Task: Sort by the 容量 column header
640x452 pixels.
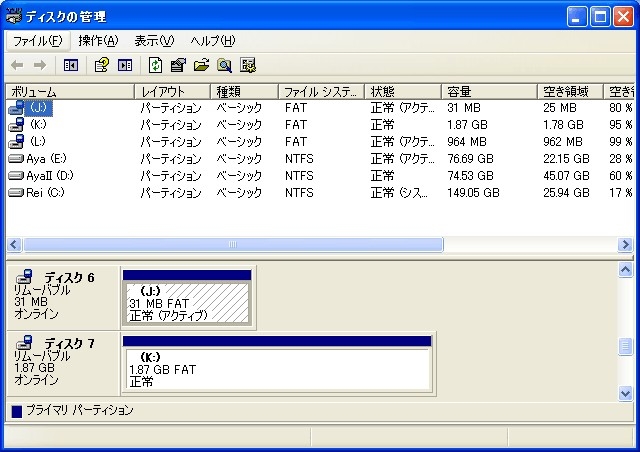Action: point(489,91)
